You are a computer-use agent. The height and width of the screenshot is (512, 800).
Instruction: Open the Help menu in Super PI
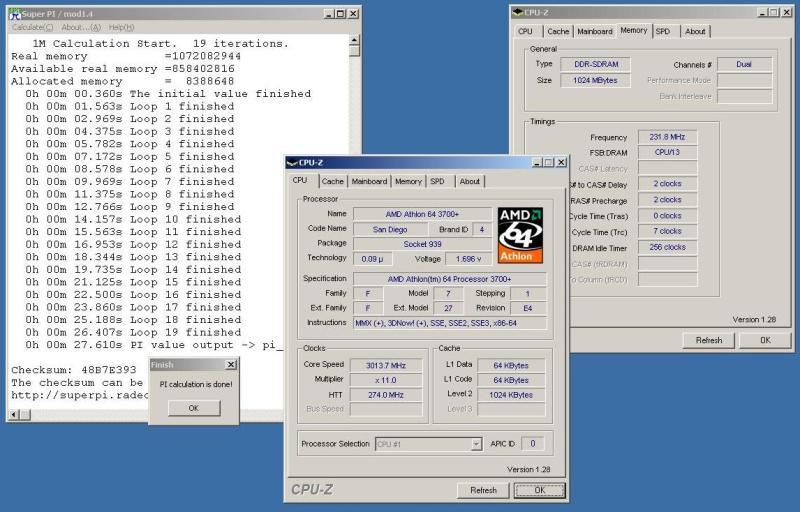[x=121, y=28]
